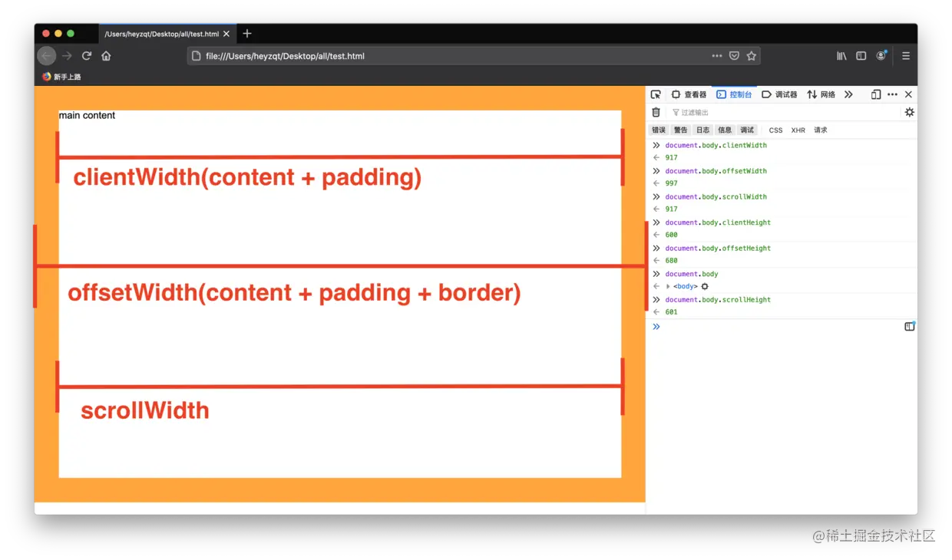Click the 997 result value
This screenshot has width=952, height=560.
click(671, 183)
